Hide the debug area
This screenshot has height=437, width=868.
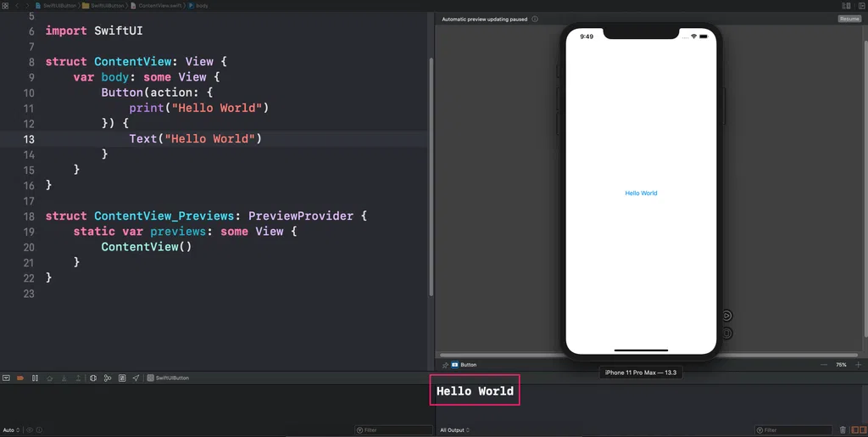click(x=6, y=378)
